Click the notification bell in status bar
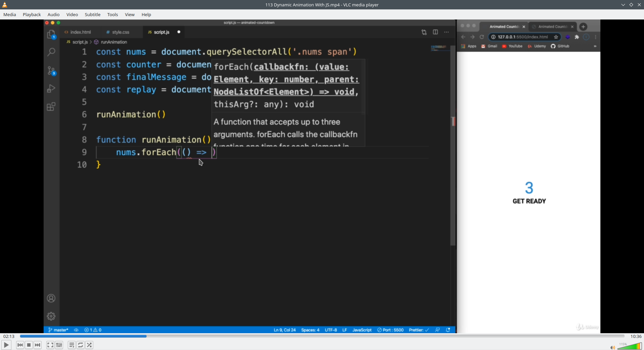 [448, 330]
